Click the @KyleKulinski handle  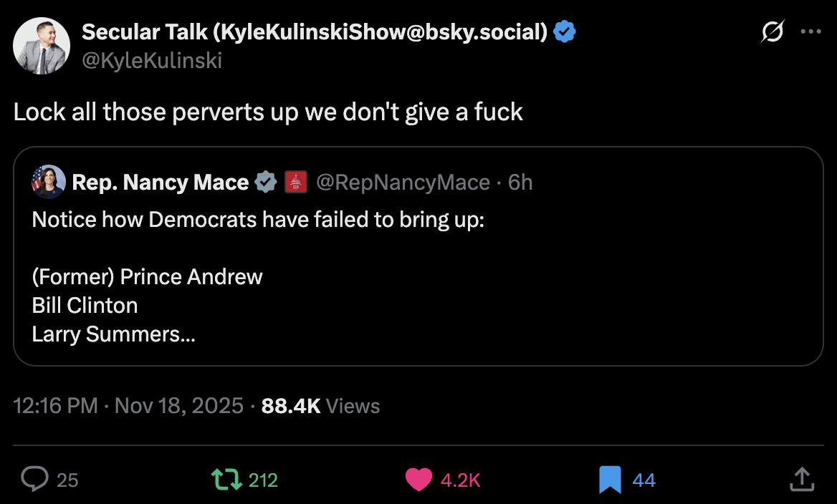[x=152, y=61]
